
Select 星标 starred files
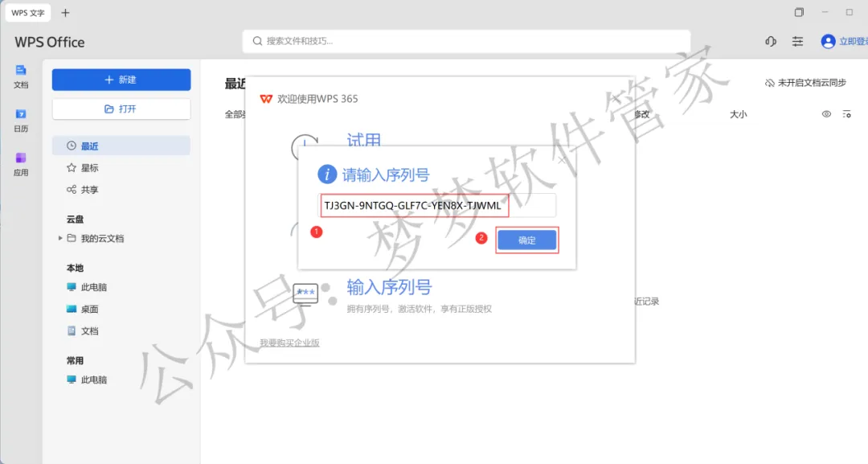[x=83, y=168]
